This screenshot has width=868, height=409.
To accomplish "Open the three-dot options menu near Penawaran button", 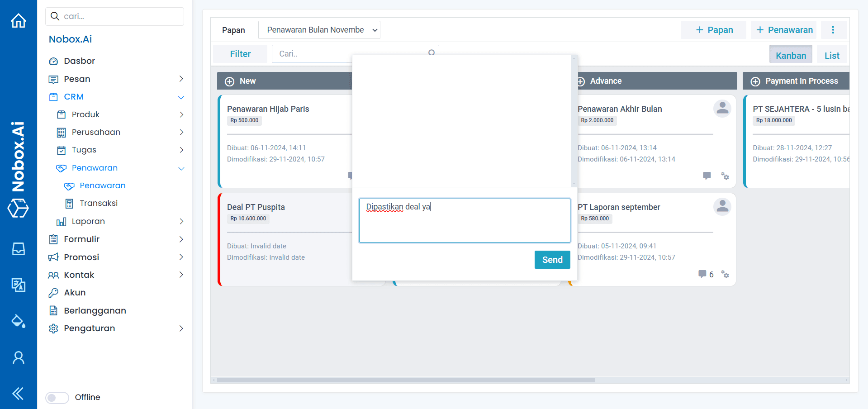I will point(834,29).
